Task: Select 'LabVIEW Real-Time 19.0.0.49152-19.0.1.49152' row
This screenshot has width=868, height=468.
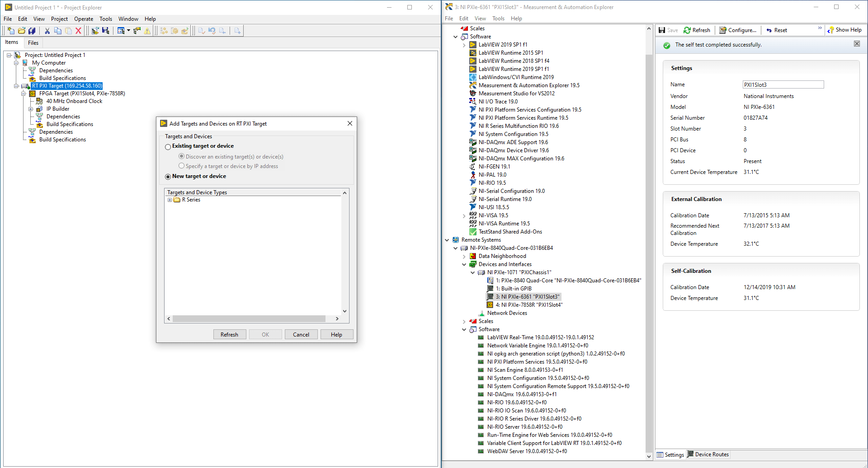Action: point(536,337)
